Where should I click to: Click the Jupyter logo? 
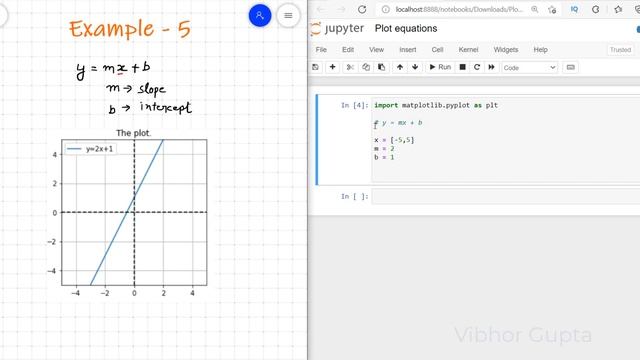point(337,29)
